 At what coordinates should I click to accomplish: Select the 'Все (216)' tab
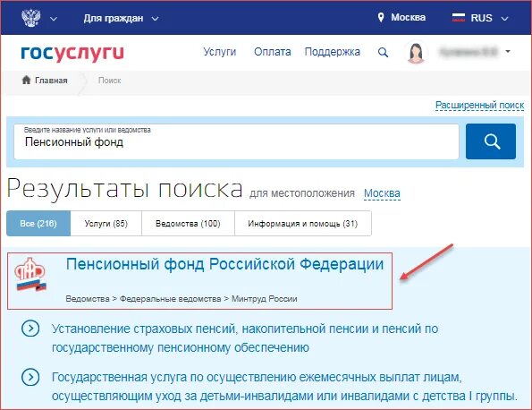(x=38, y=224)
